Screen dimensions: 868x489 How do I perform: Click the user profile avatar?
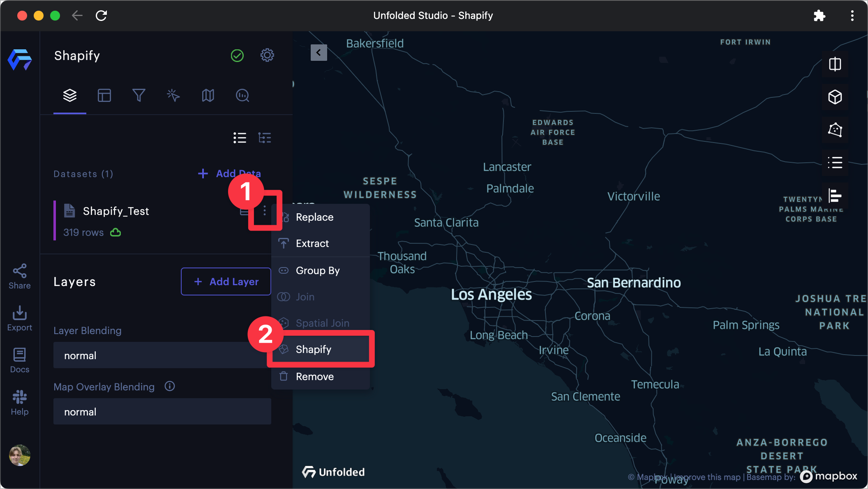[x=19, y=455]
